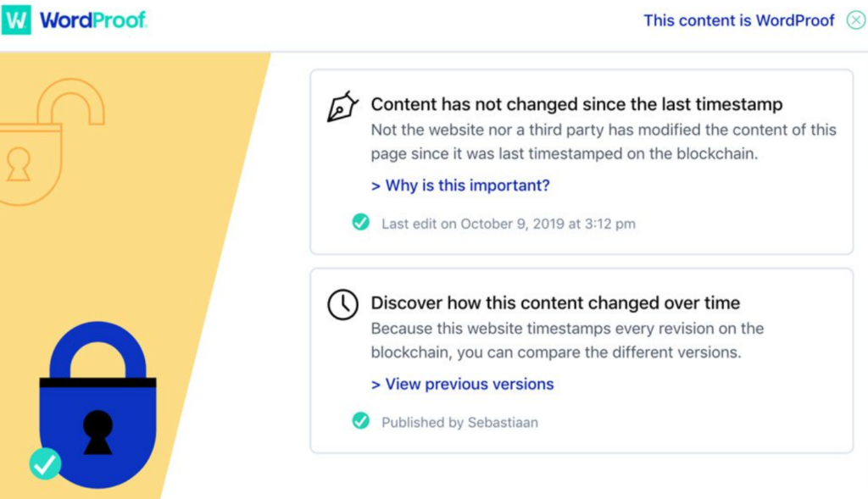Click the green checkmark next to Published by Sebastiaan
This screenshot has width=868, height=499.
(360, 420)
